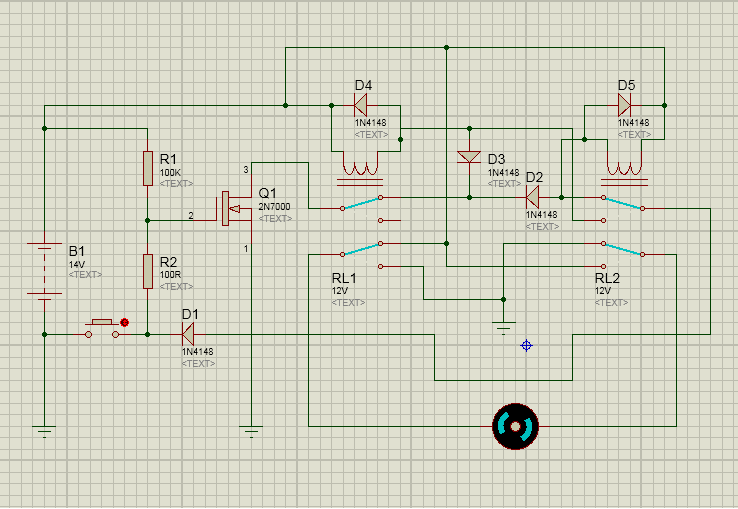Screen dimensions: 738x509
Task: Select diode D5 symbol
Action: click(624, 105)
